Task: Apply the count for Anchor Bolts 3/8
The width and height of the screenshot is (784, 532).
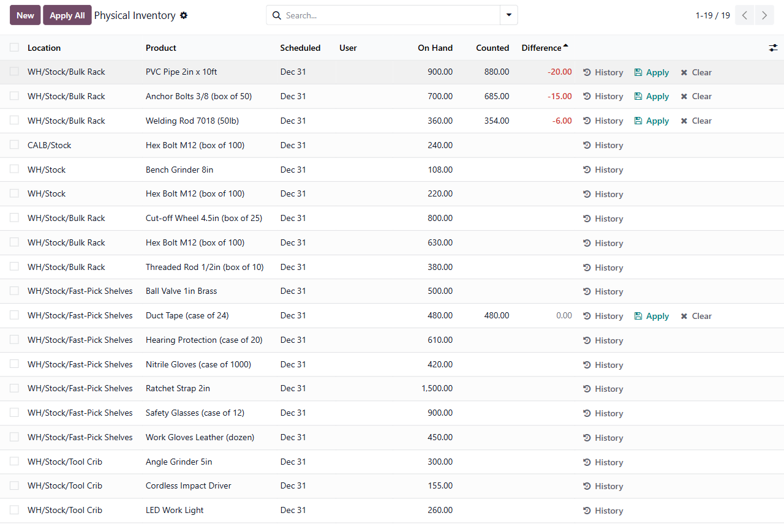Action: click(x=652, y=96)
